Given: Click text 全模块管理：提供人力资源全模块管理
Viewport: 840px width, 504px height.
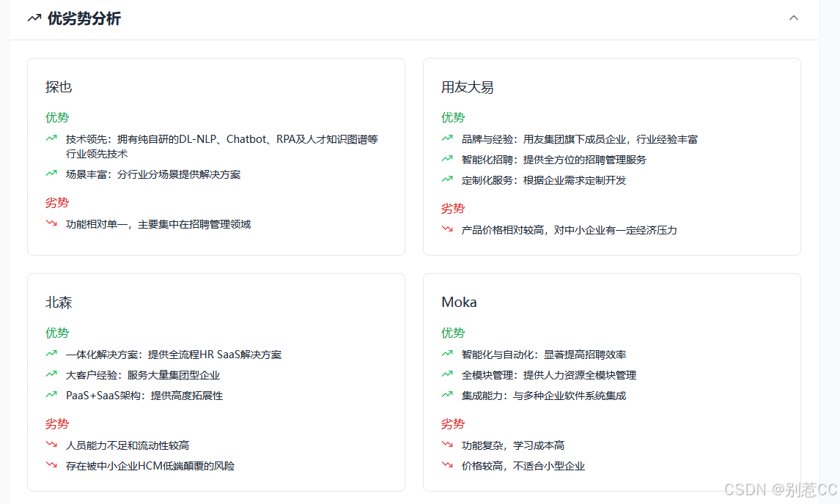Looking at the screenshot, I should 549,375.
